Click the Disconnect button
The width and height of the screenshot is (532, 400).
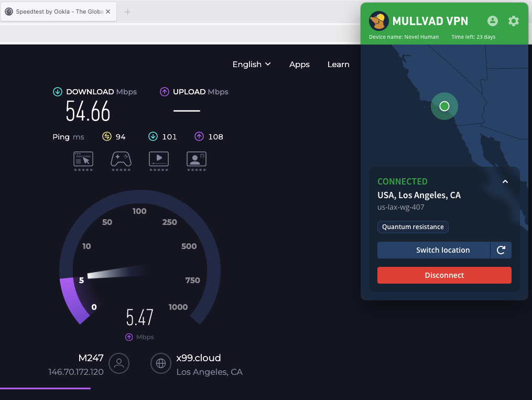pos(444,275)
